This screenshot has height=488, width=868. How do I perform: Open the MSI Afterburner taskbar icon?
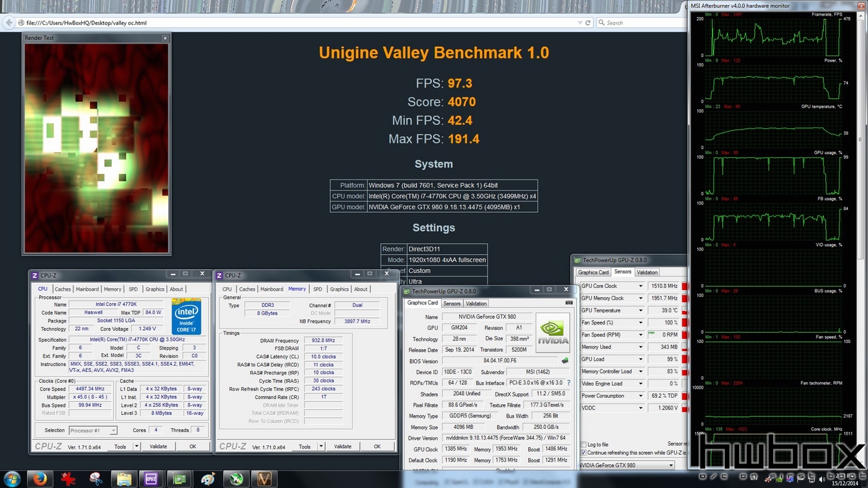(235, 479)
